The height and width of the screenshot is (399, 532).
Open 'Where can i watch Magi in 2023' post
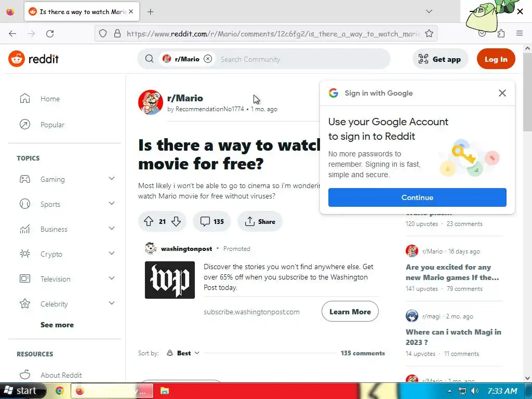[453, 337]
